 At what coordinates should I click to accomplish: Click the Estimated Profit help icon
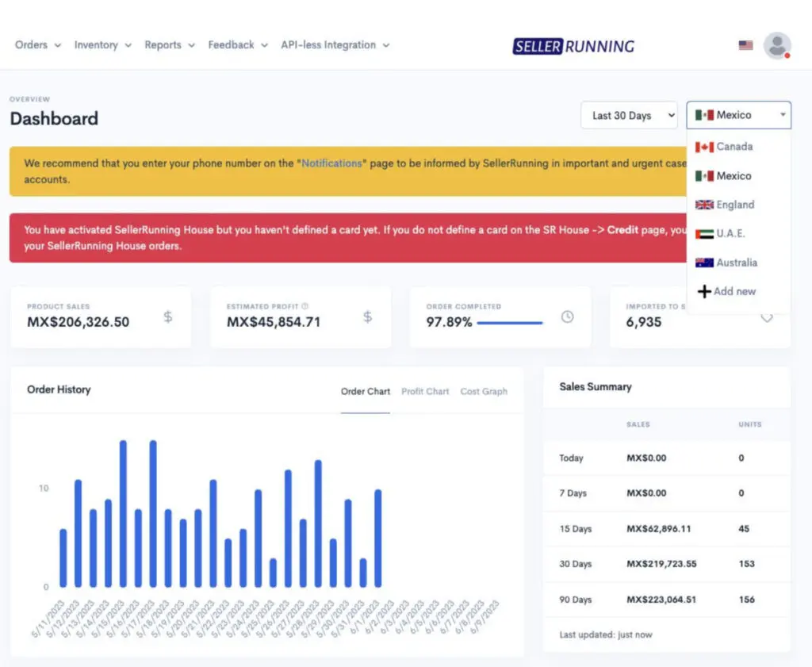tap(305, 306)
